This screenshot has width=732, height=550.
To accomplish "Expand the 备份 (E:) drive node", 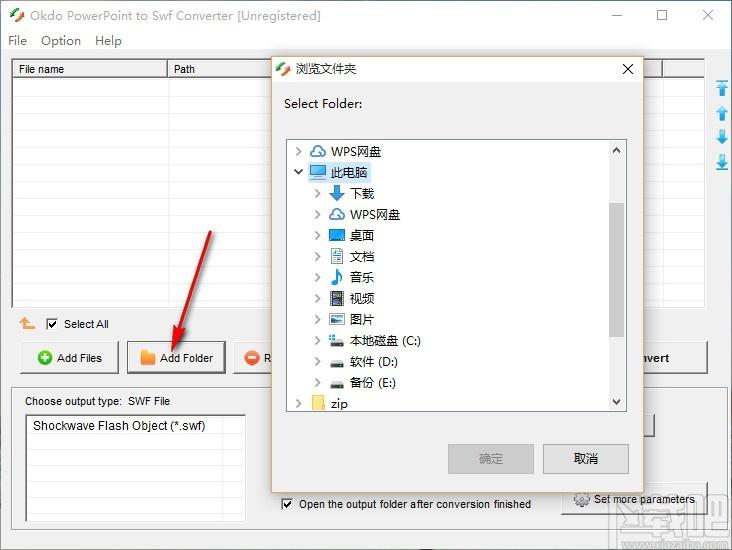I will click(317, 382).
